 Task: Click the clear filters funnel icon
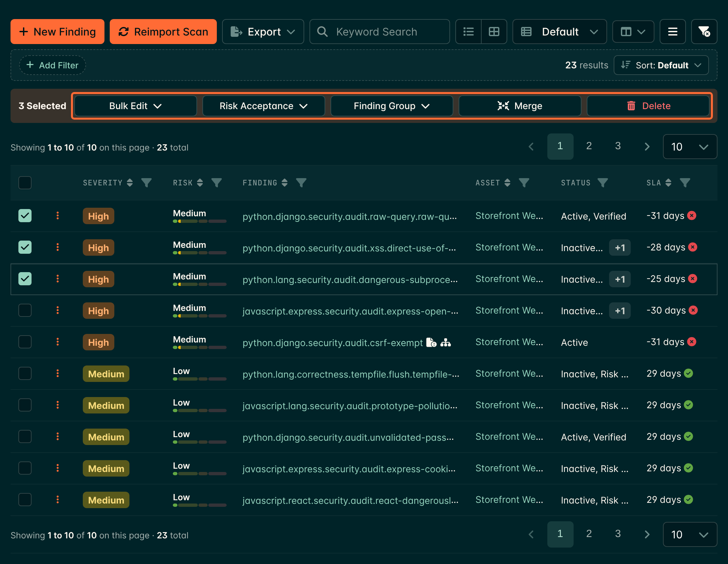[x=704, y=32]
